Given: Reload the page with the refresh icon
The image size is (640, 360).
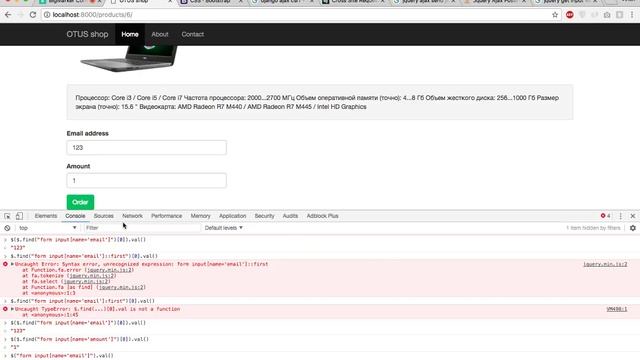Looking at the screenshot, I should click(x=33, y=15).
